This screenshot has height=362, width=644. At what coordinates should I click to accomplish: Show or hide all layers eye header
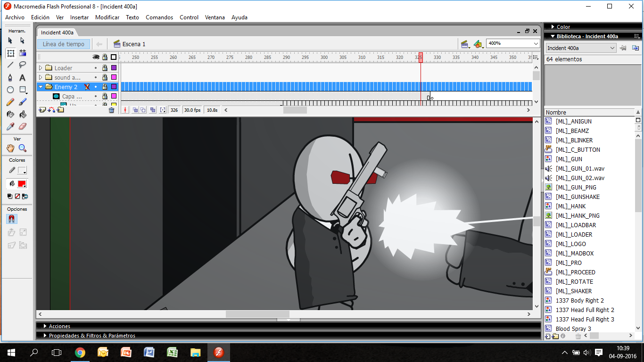(96, 57)
